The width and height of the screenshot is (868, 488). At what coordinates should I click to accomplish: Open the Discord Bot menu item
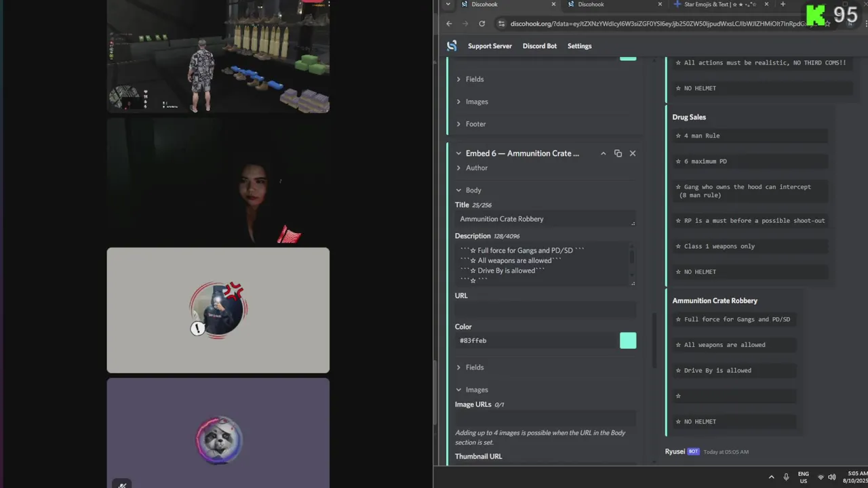pyautogui.click(x=540, y=46)
